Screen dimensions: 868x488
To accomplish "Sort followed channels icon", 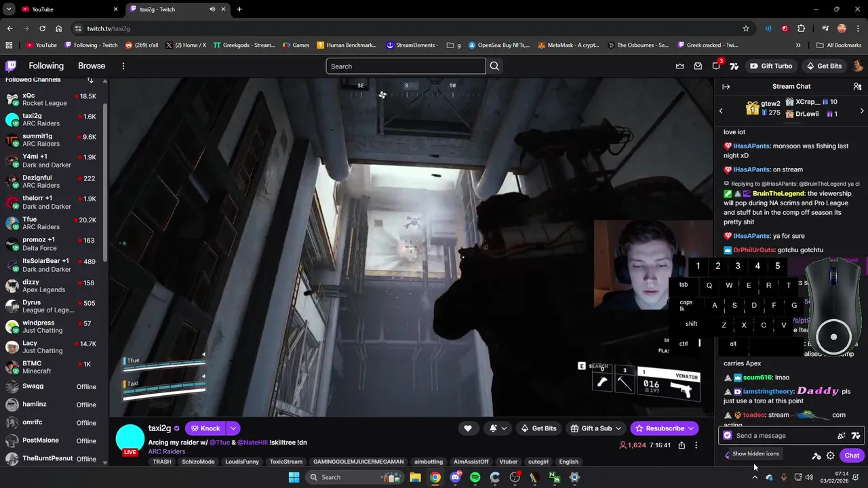I will click(x=90, y=79).
